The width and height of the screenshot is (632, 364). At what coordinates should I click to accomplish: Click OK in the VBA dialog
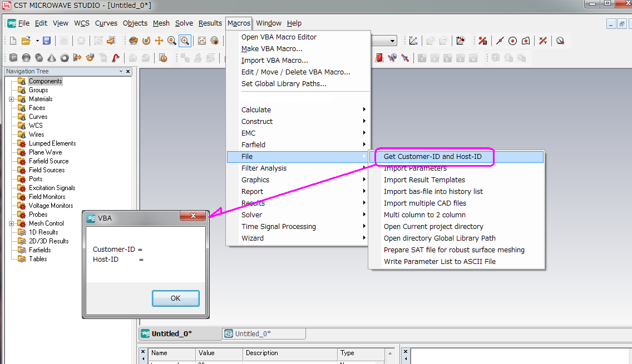tap(175, 298)
